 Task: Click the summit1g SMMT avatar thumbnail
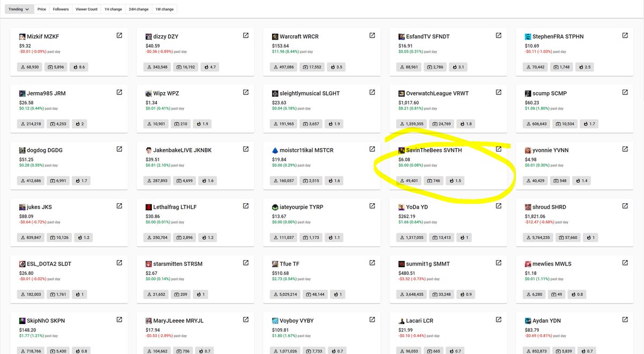[x=401, y=264]
